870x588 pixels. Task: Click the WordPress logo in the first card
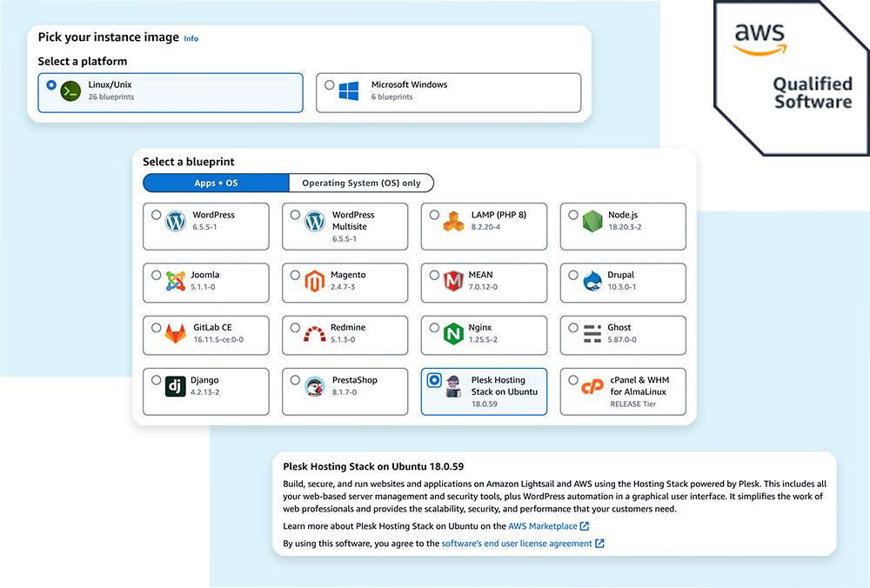pyautogui.click(x=176, y=221)
